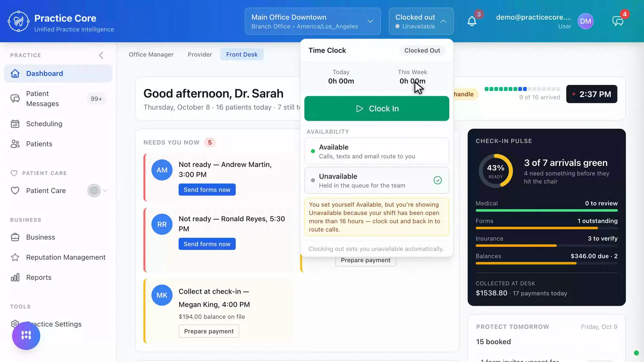Collapse the Practice sidebar with chevron

coord(101,55)
